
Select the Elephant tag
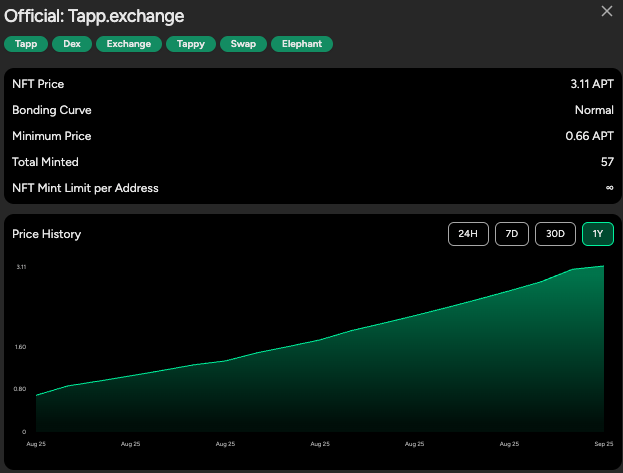pos(302,44)
